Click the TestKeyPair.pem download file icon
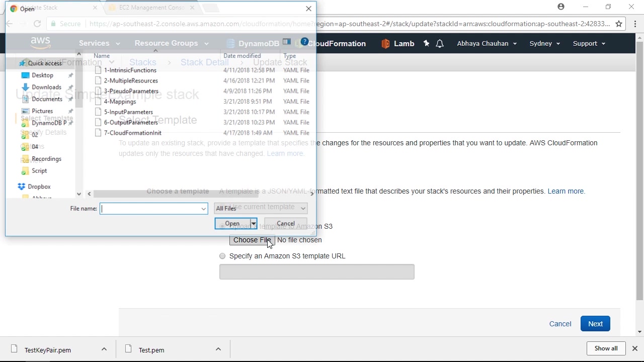 15,349
